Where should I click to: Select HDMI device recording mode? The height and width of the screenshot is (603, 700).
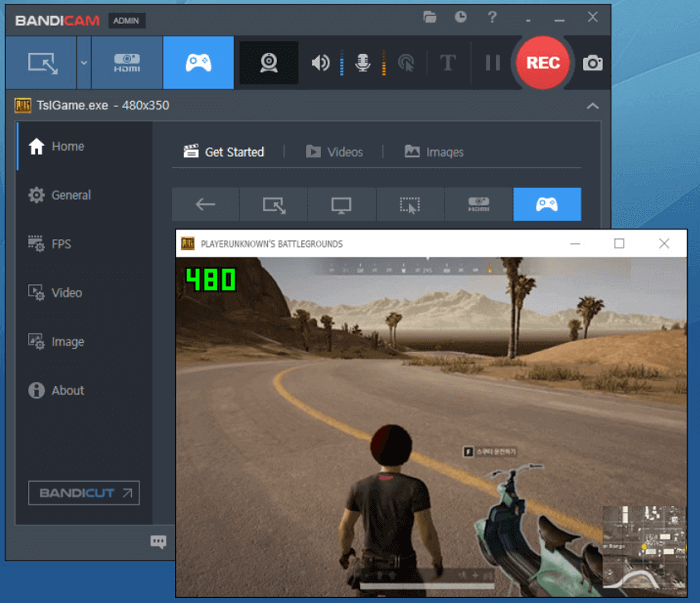point(127,62)
